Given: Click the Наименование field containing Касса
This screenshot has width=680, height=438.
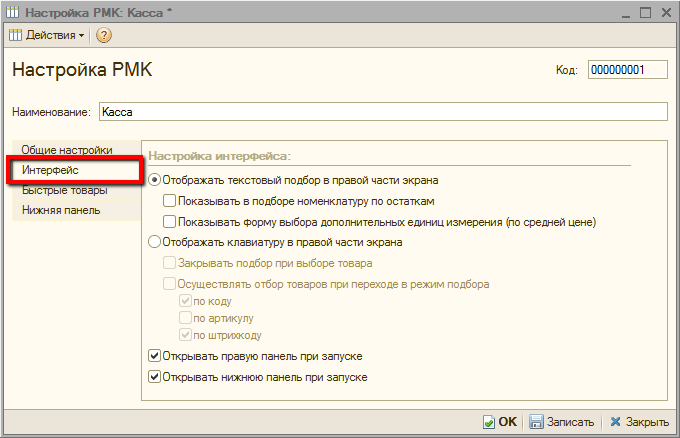Looking at the screenshot, I should tap(380, 113).
